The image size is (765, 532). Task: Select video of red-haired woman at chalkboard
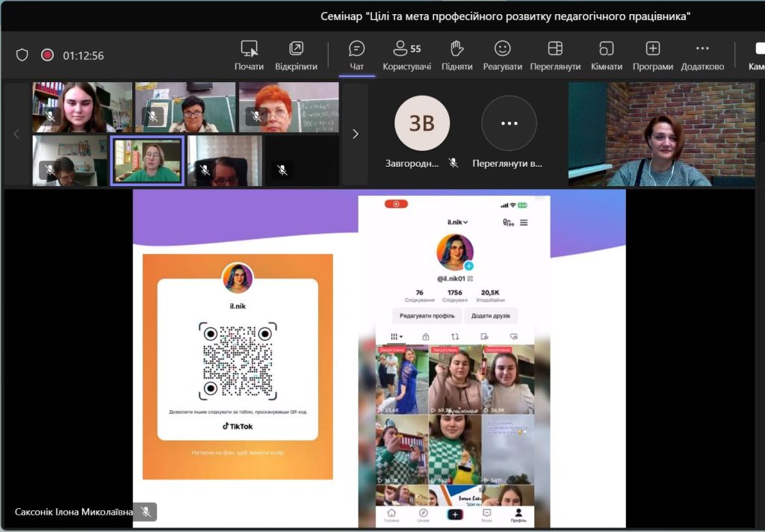pyautogui.click(x=288, y=107)
